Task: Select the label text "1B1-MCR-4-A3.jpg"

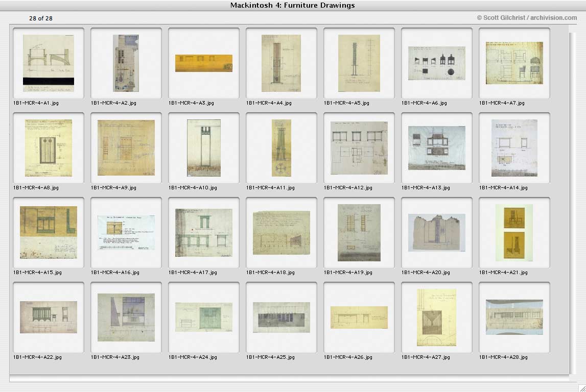Action: [192, 103]
